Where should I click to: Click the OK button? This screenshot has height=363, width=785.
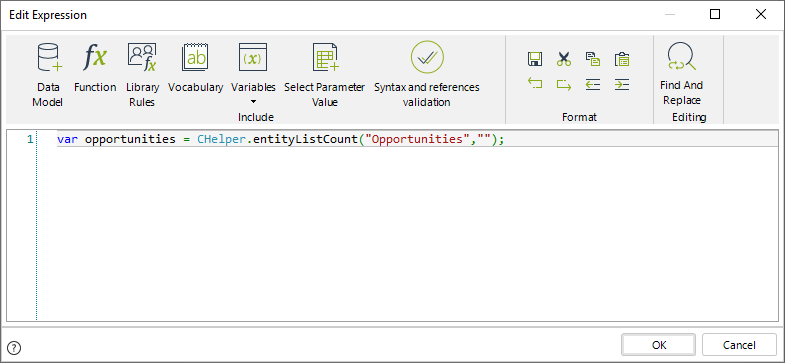[659, 345]
